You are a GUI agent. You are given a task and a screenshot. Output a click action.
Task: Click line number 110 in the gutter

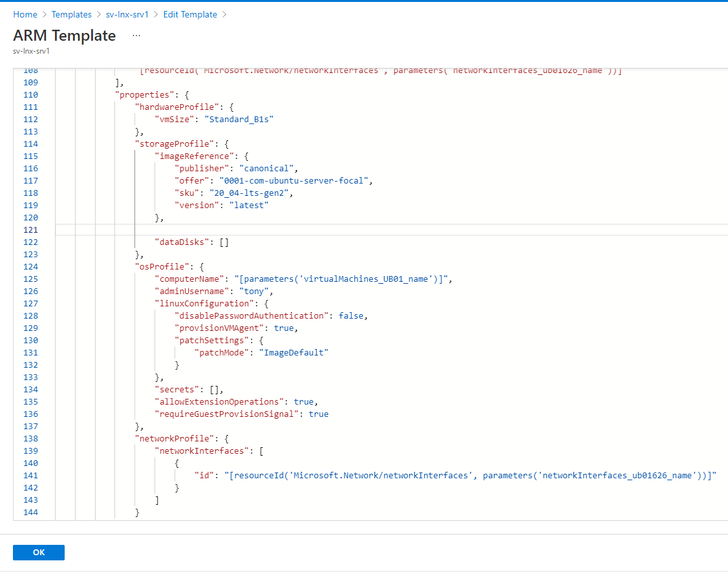click(30, 95)
